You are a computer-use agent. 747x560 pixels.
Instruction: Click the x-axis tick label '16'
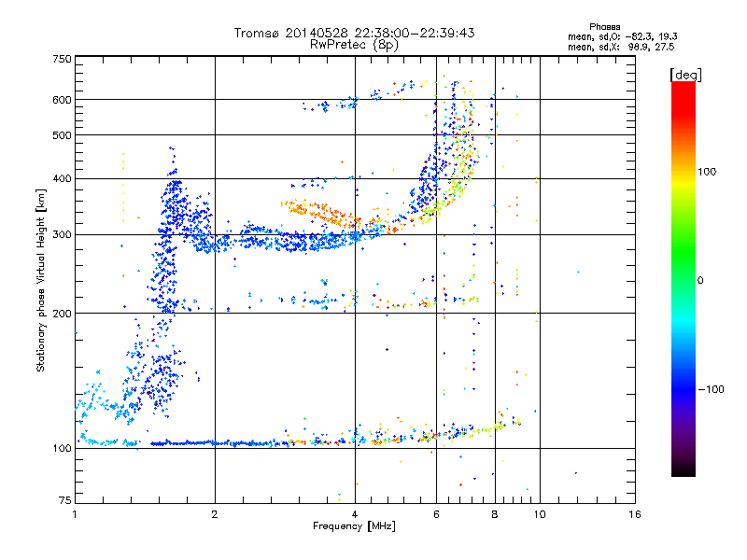click(x=635, y=514)
